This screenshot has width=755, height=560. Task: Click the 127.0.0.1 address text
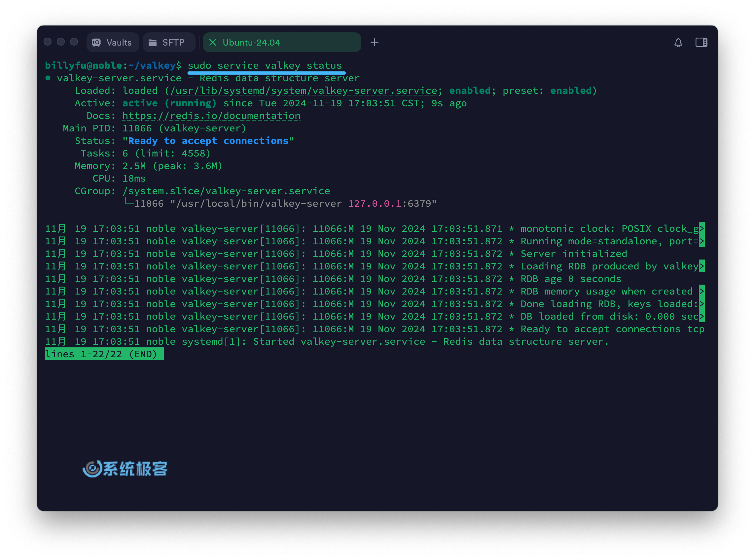375,203
